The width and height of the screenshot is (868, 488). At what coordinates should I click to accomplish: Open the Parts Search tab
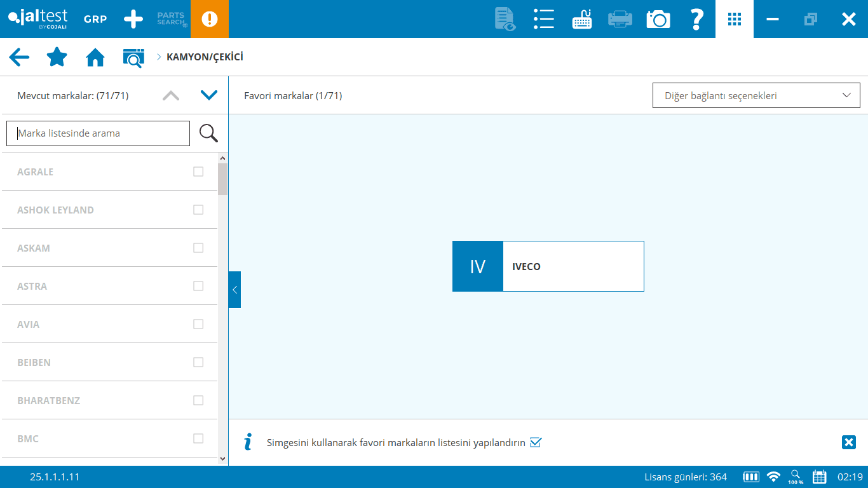[x=172, y=19]
